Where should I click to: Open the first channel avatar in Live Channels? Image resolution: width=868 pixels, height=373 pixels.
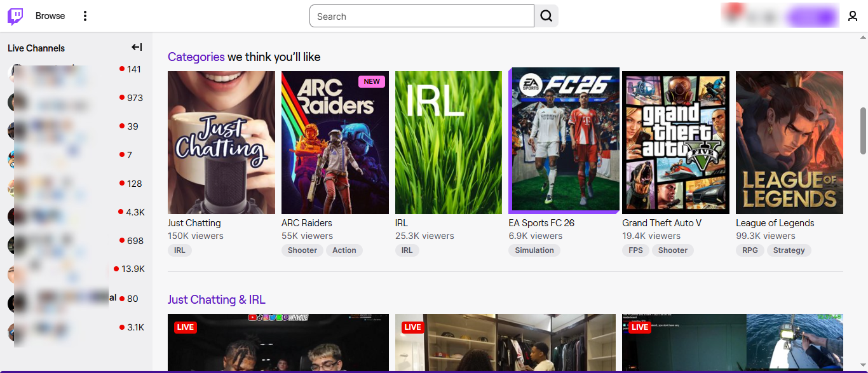coord(16,72)
